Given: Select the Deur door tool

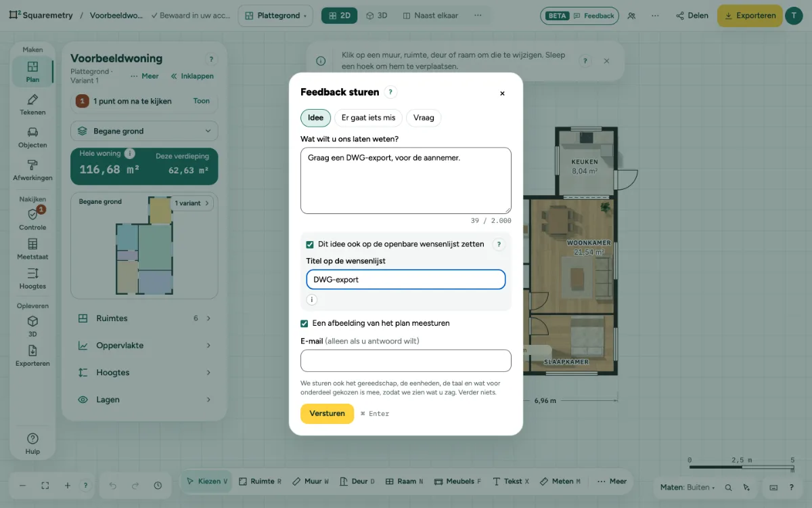Looking at the screenshot, I should click(357, 482).
